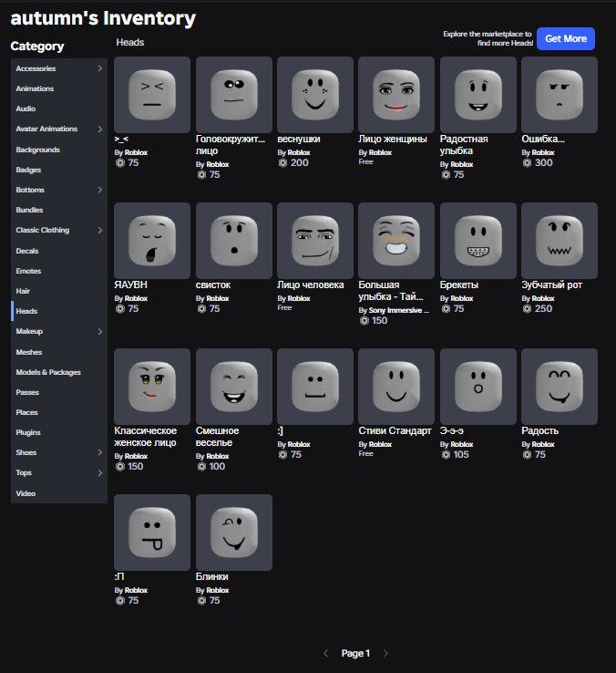
Task: Open Sony Immersive creator link
Action: 398,310
